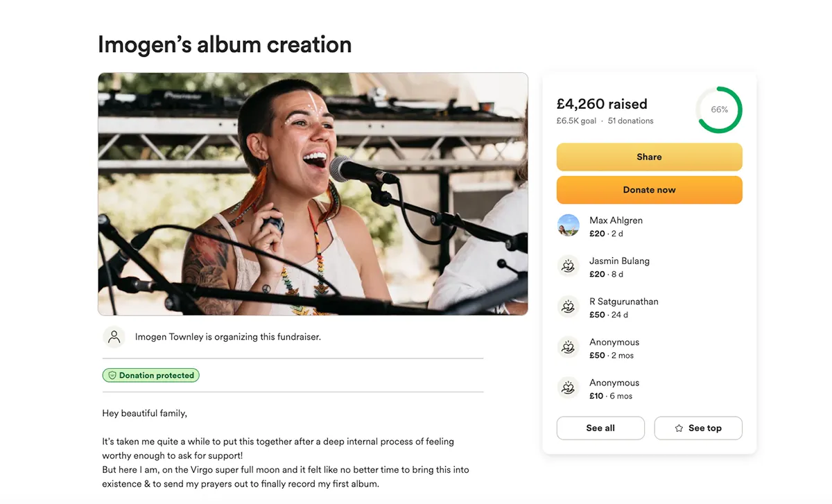This screenshot has height=504, width=832.
Task: Click the donor icon beside Jasmin Bulang
Action: pyautogui.click(x=569, y=267)
